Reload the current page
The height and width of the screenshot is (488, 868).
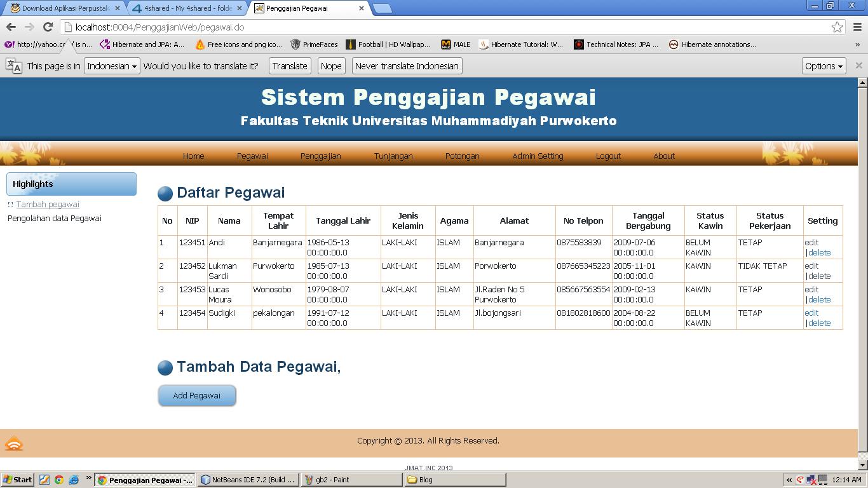pos(48,27)
